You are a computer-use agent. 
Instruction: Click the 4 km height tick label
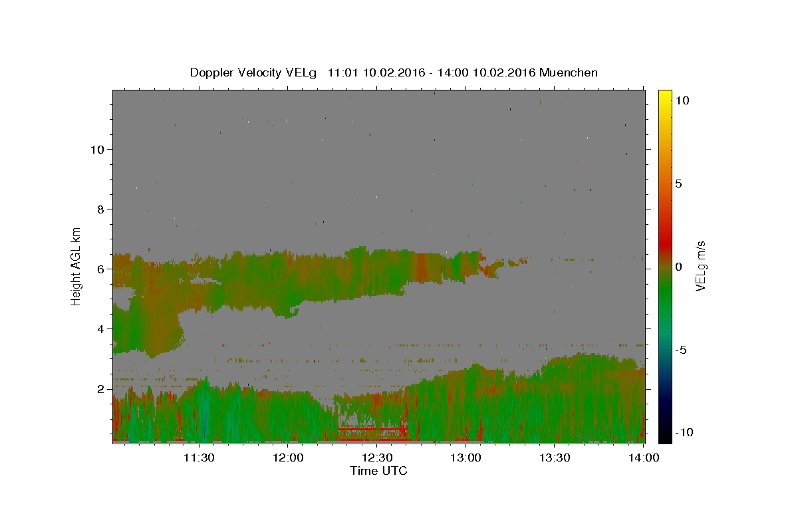click(102, 329)
